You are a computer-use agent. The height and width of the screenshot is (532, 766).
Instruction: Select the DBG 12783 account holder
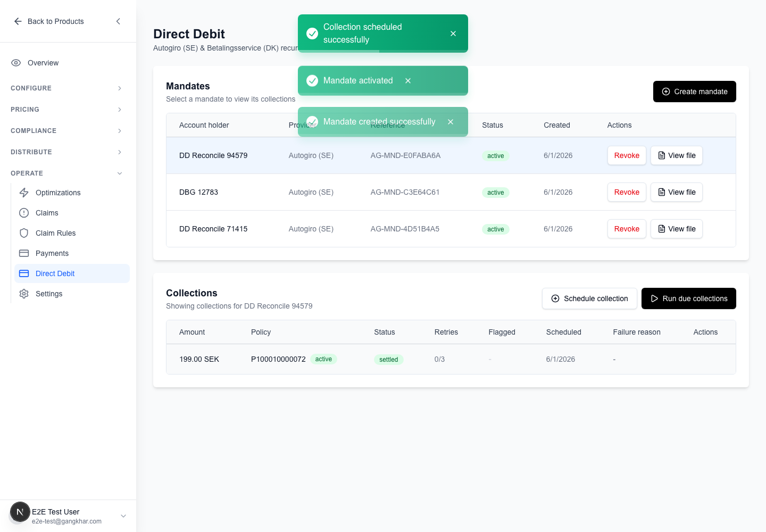[198, 192]
